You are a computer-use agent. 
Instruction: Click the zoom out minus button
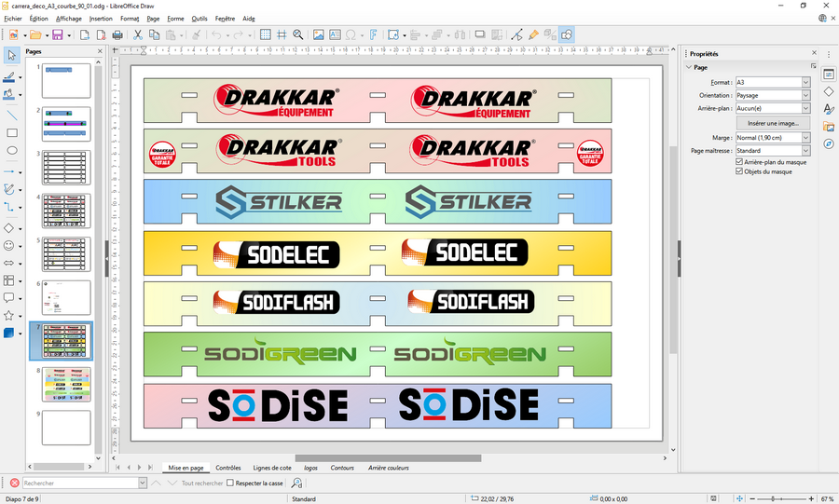pyautogui.click(x=752, y=498)
